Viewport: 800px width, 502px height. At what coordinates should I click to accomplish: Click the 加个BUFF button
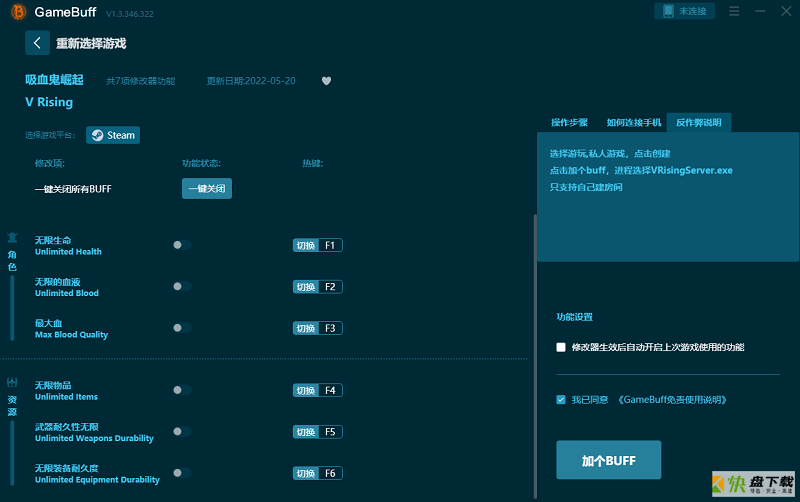coord(609,460)
